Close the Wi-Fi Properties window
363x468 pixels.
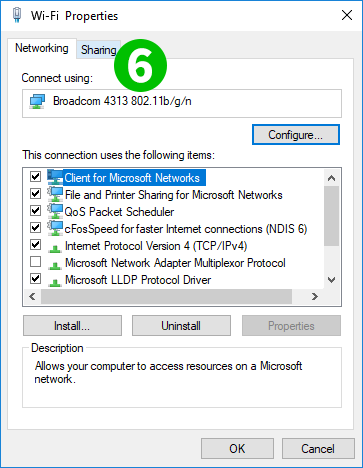click(x=347, y=15)
